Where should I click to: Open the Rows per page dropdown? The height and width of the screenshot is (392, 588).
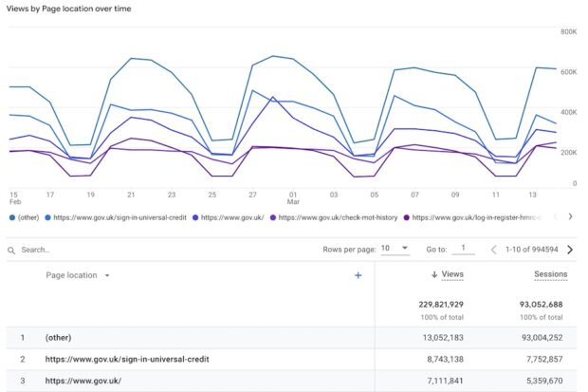[x=394, y=249]
